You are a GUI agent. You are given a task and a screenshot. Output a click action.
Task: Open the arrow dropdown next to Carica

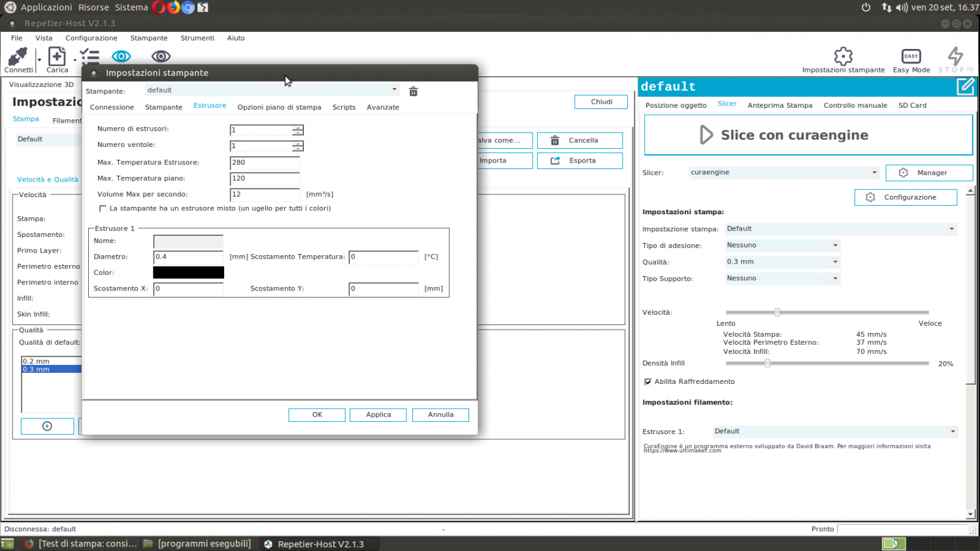[x=75, y=59]
